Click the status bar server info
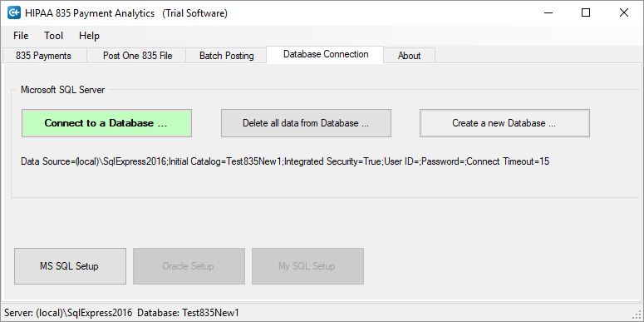The width and height of the screenshot is (644, 322). coord(121,313)
